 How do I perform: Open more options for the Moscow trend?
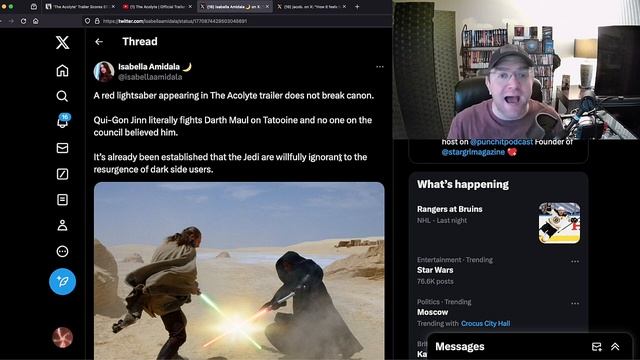pos(575,303)
